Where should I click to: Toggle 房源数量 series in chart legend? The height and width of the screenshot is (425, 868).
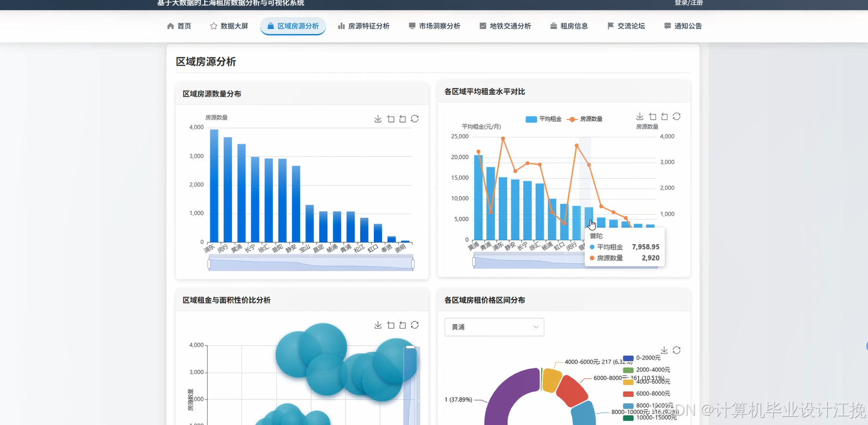pos(585,119)
